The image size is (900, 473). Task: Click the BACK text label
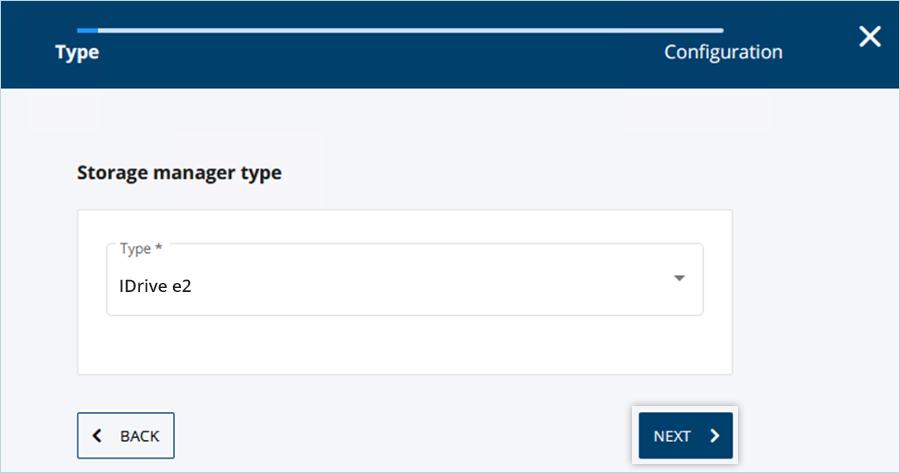(x=139, y=436)
